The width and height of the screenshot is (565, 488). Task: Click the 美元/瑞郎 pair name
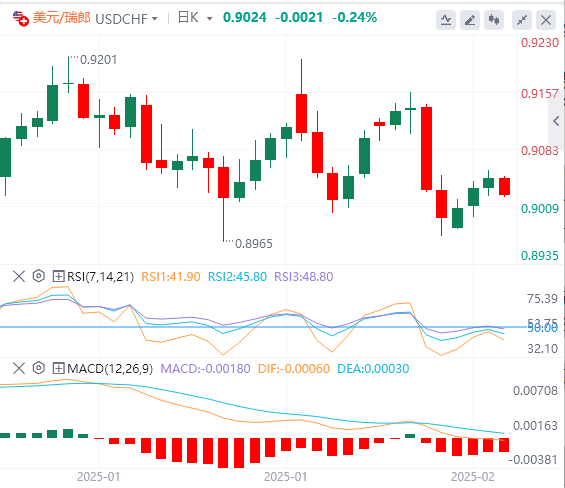62,18
